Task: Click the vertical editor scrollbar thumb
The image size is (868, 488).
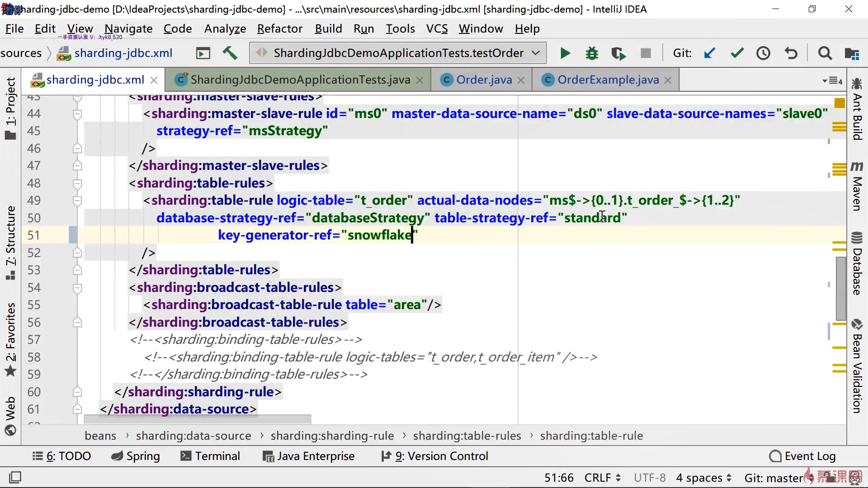Action: click(x=840, y=288)
